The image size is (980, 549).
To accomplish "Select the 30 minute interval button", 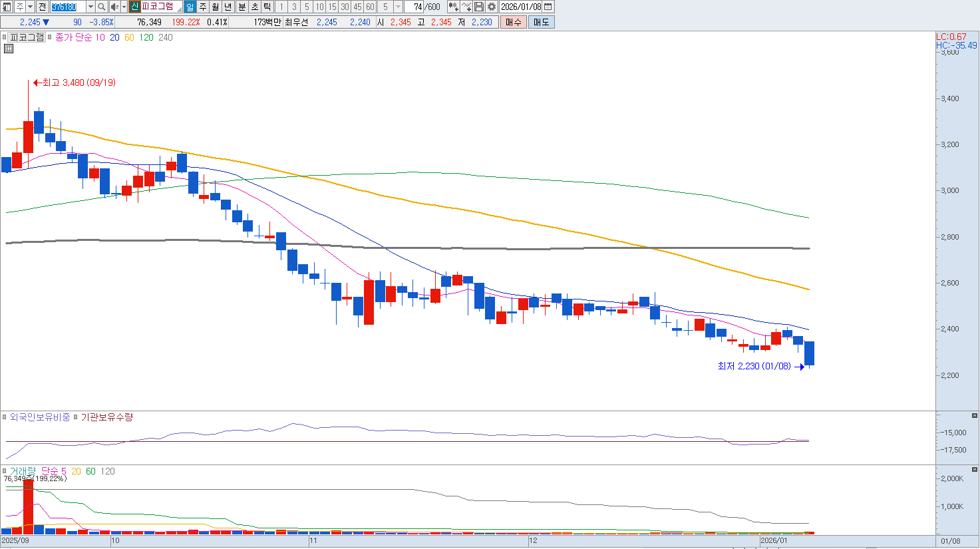I will [x=345, y=7].
